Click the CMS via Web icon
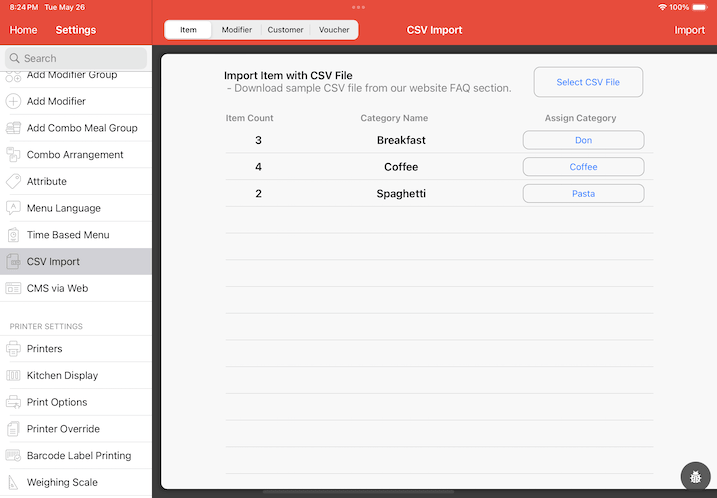 point(13,288)
